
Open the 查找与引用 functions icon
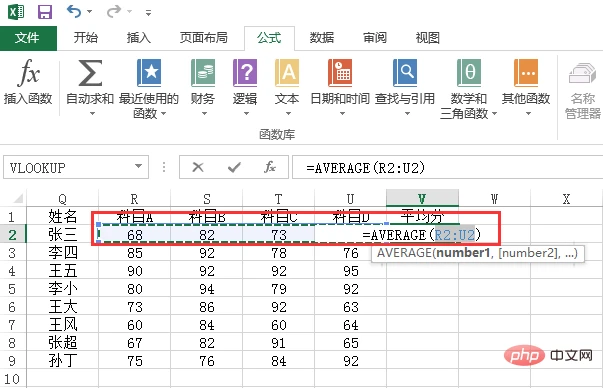405,73
